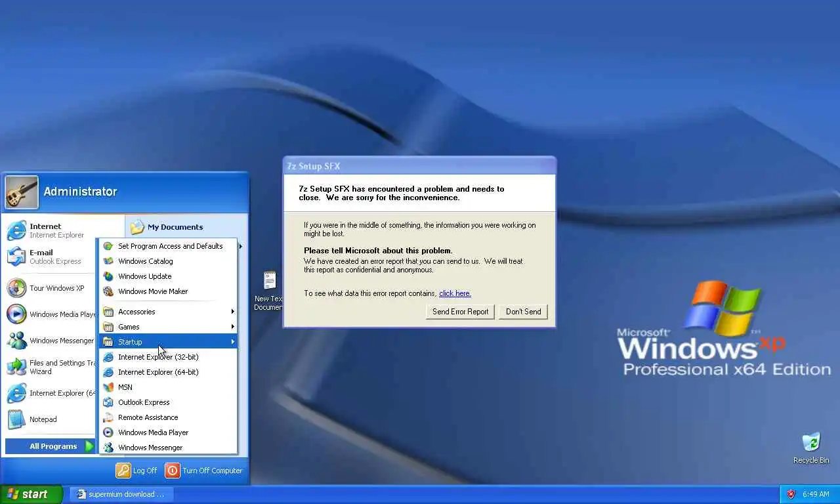Launch Internet Explorer (64-bit) from programs list
Viewport: 840px width, 504px height.
tap(168, 372)
